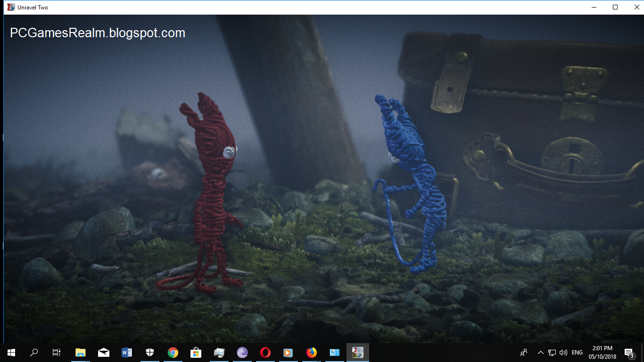Open the orange play-button media player
This screenshot has height=362, width=644.
click(x=289, y=353)
